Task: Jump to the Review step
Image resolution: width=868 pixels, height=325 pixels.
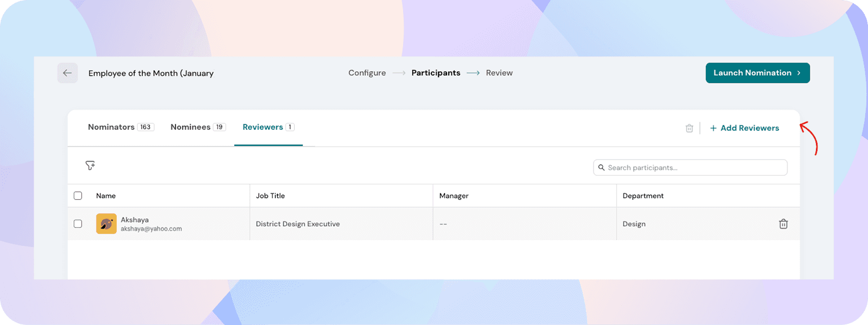Action: coord(499,73)
